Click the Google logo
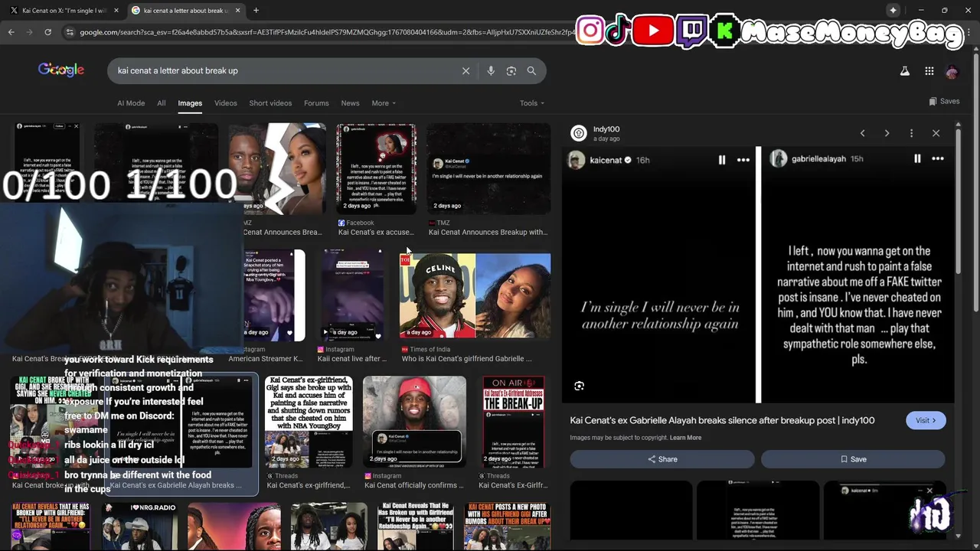This screenshot has width=980, height=551. point(61,70)
